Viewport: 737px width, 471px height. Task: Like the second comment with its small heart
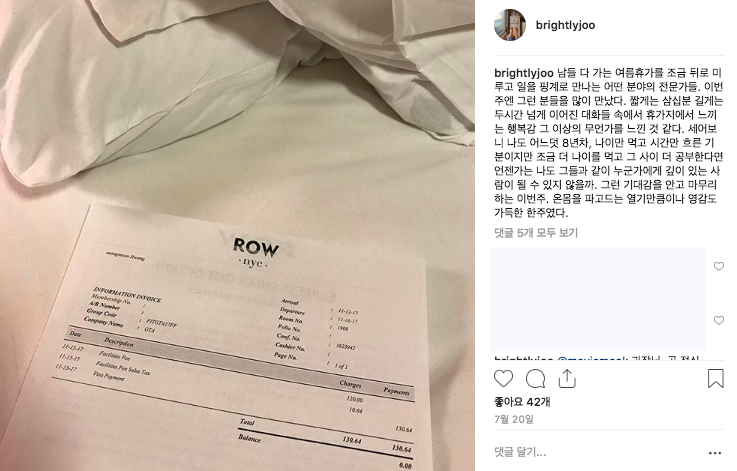(719, 321)
